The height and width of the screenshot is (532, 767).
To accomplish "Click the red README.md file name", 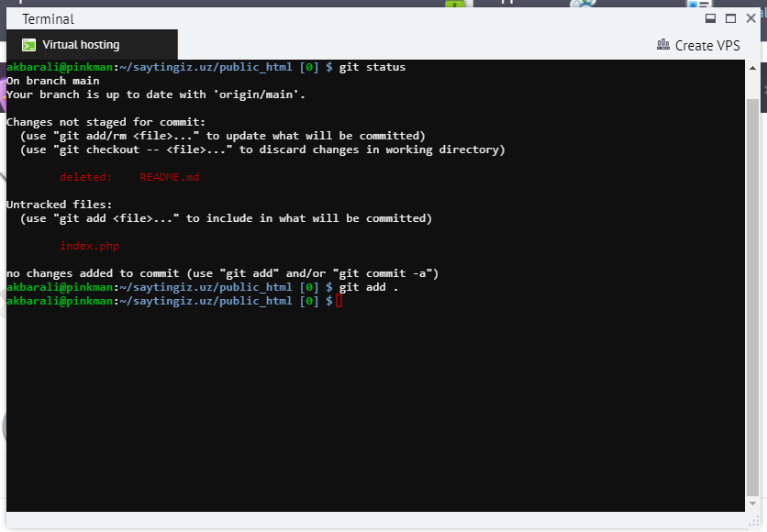I will coord(169,177).
